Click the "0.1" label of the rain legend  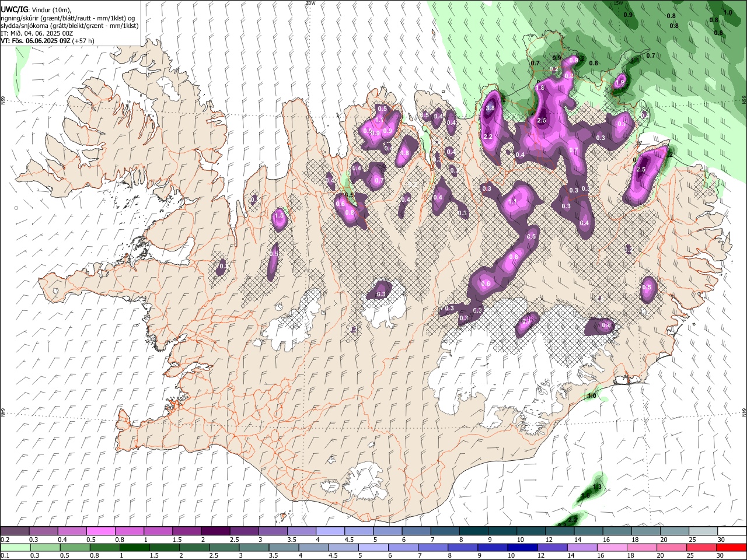[x=4, y=555]
